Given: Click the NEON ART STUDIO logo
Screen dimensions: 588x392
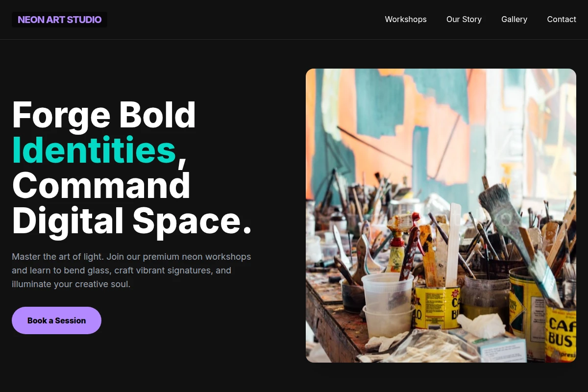Looking at the screenshot, I should (59, 20).
